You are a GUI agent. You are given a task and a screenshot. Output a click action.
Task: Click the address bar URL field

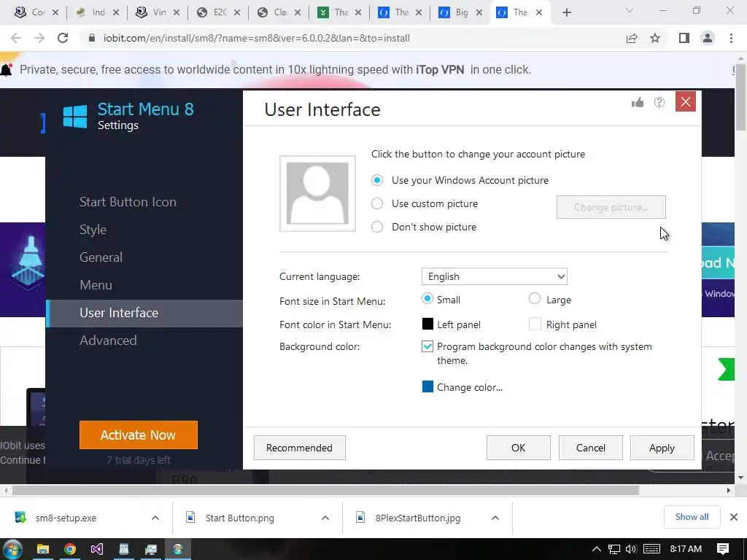pos(352,38)
